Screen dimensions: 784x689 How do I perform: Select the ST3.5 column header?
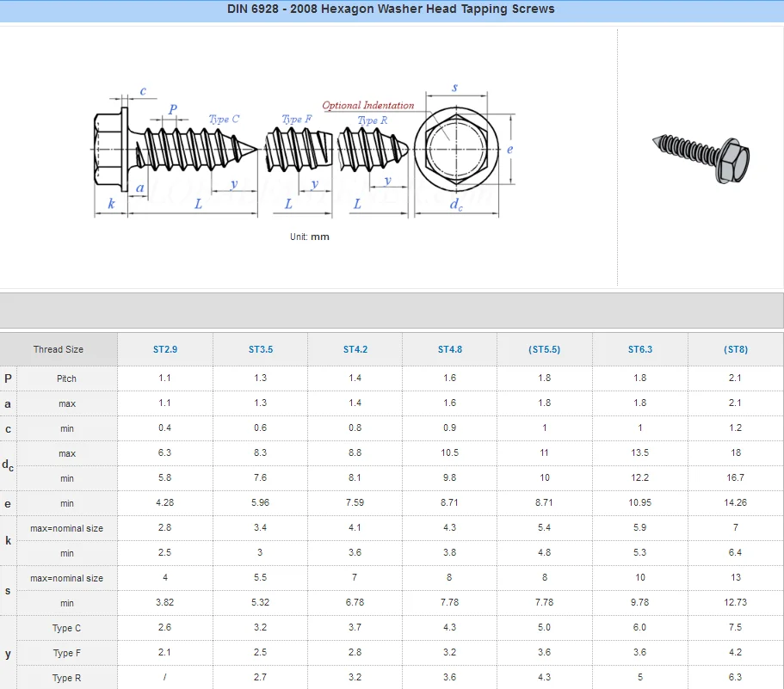click(x=260, y=349)
